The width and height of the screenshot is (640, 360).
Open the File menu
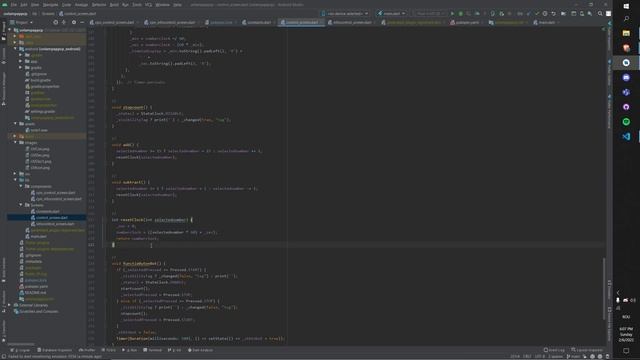click(x=14, y=4)
